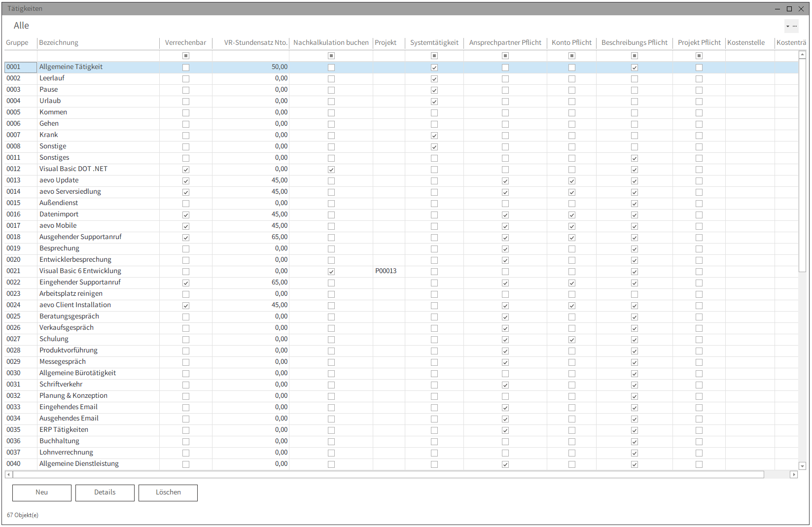Screen dimensions: 812x527
Task: Select the row 'aevo Serversiedlung'
Action: coord(401,192)
